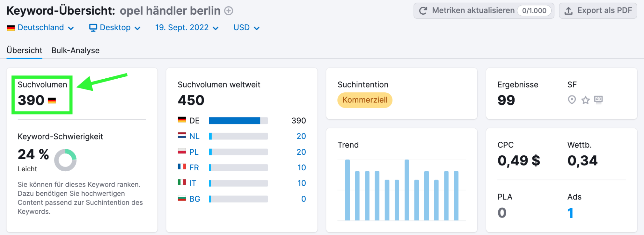Click the local pack pin SERP feature icon
The image size is (644, 235).
[x=572, y=100]
